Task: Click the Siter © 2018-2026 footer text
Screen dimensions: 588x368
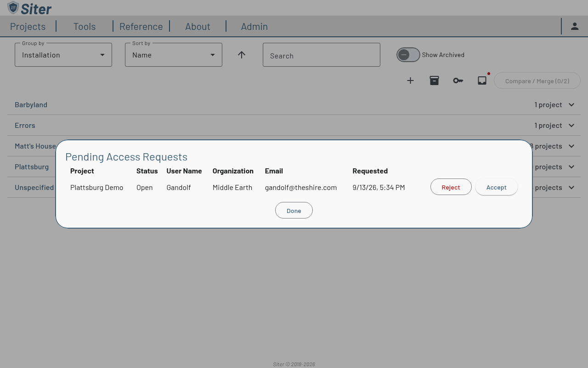Action: tap(294, 364)
